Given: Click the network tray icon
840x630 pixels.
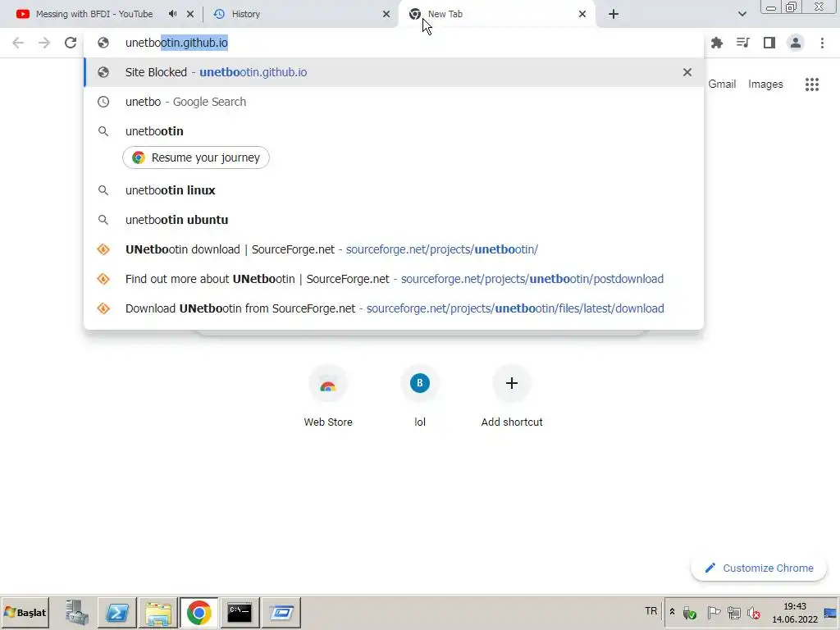Looking at the screenshot, I should pyautogui.click(x=734, y=612).
